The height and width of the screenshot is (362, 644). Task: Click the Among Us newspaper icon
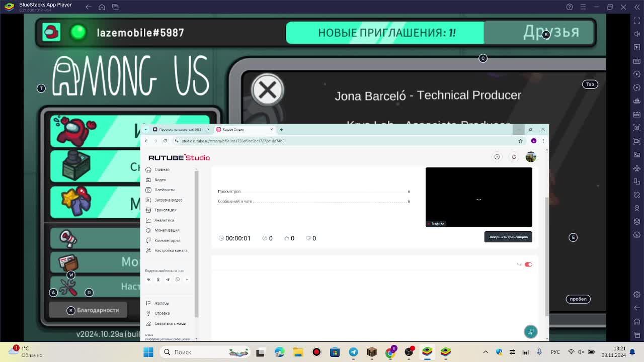click(x=68, y=262)
